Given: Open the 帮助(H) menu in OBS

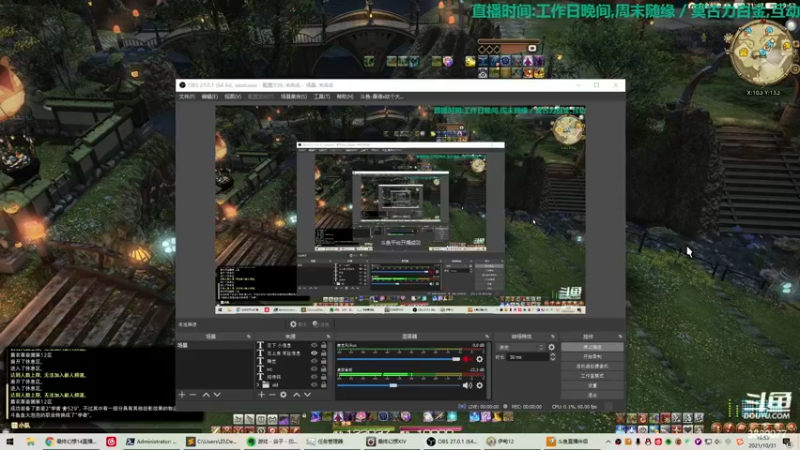Looking at the screenshot, I should (x=345, y=96).
